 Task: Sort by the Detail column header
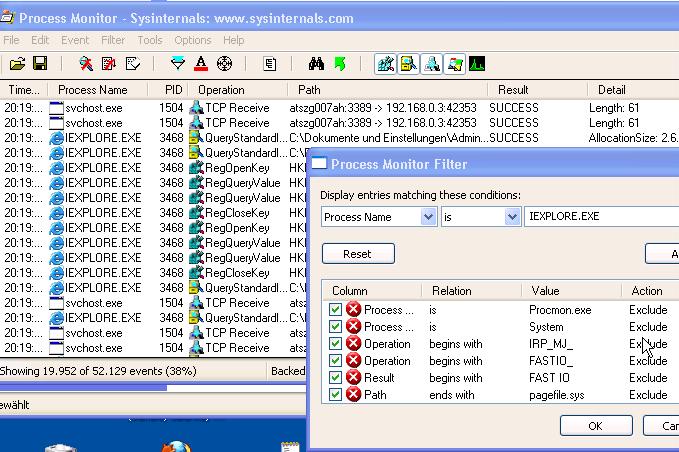pyautogui.click(x=633, y=90)
